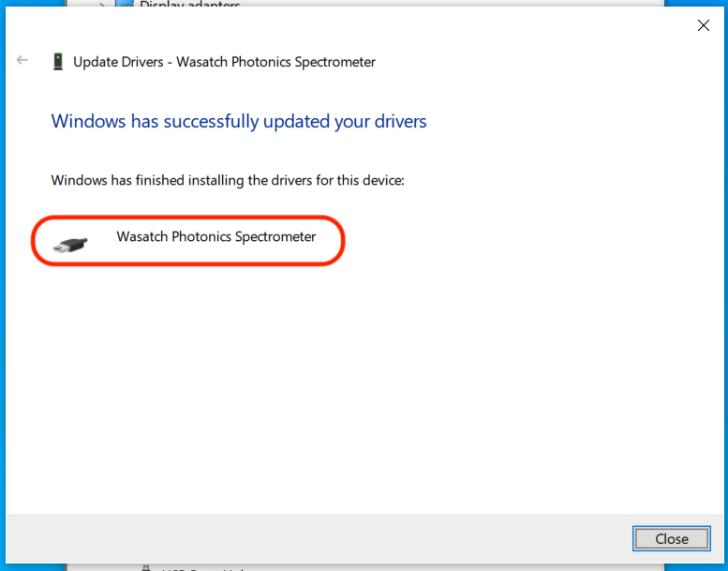
Task: Expand the Display adapters node chevron
Action: click(x=102, y=5)
